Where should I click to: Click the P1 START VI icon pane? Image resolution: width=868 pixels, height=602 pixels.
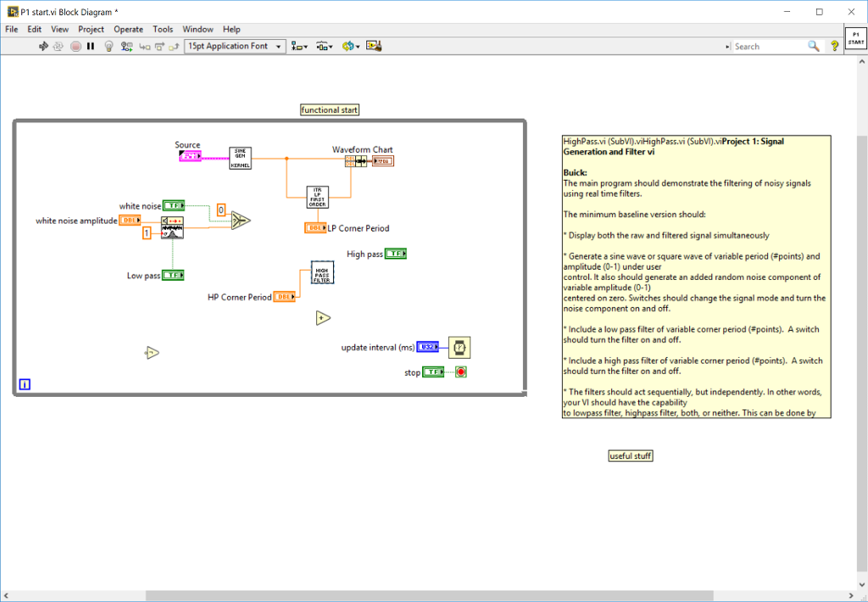(x=854, y=37)
